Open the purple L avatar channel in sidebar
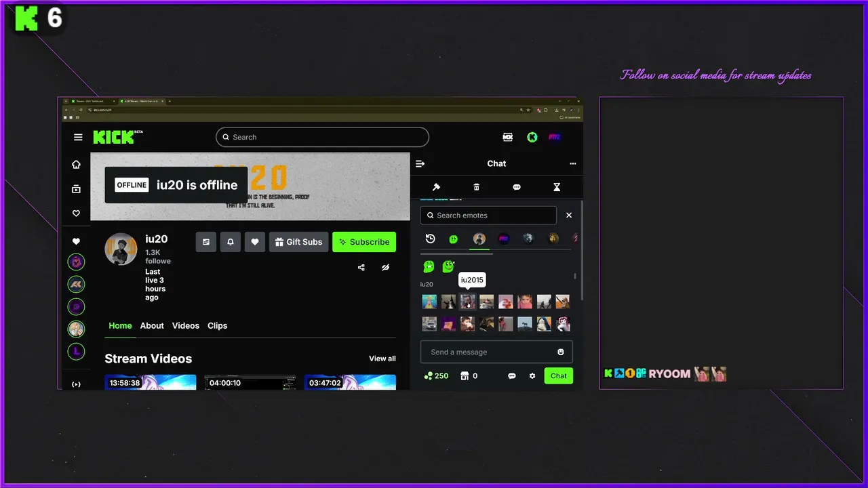The height and width of the screenshot is (488, 868). 76,351
